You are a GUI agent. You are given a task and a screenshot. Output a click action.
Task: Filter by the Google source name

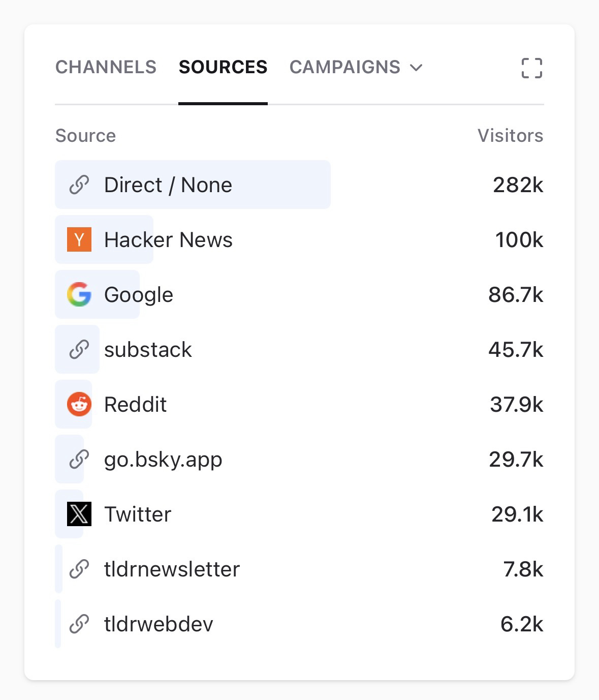tap(139, 295)
